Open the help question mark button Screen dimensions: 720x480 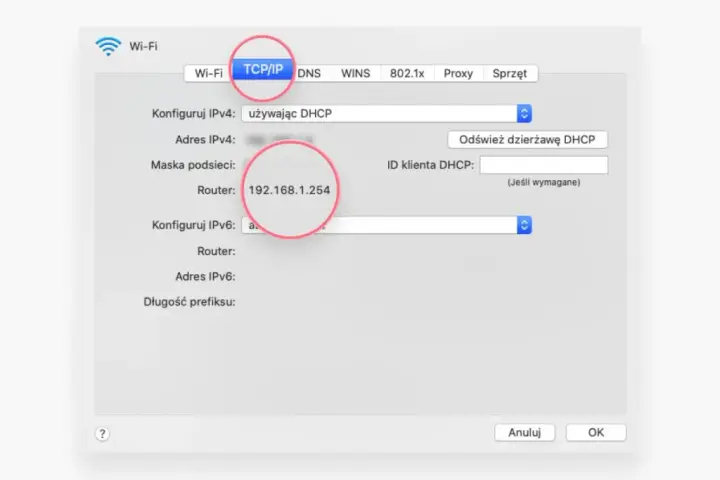[102, 434]
